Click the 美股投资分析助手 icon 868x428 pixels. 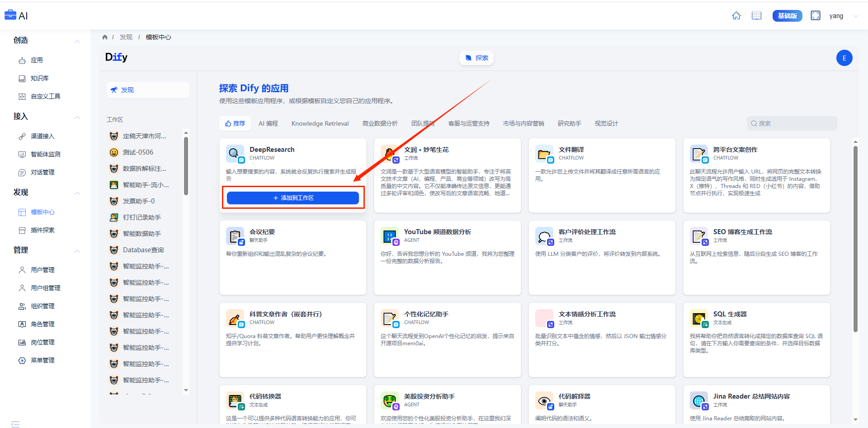point(390,400)
